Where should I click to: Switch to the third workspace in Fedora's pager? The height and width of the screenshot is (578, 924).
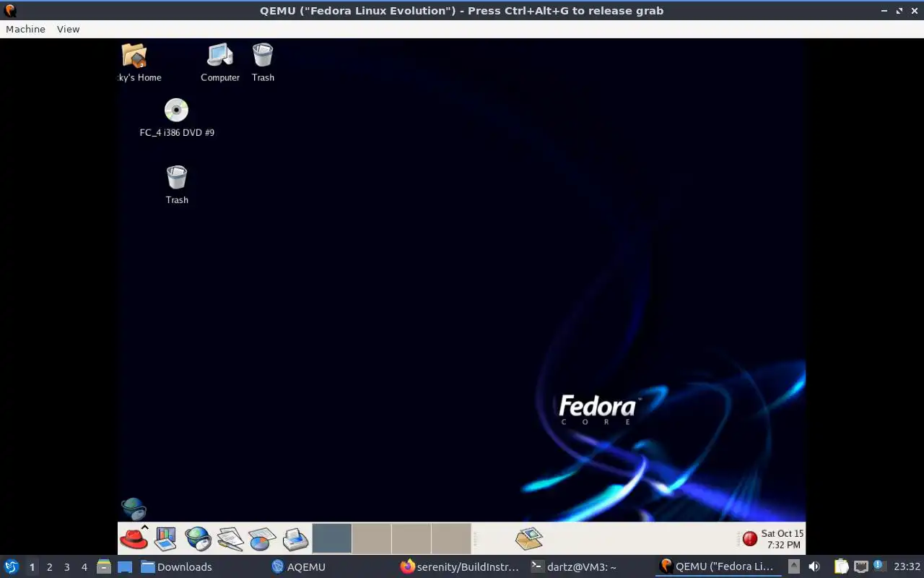click(x=411, y=538)
